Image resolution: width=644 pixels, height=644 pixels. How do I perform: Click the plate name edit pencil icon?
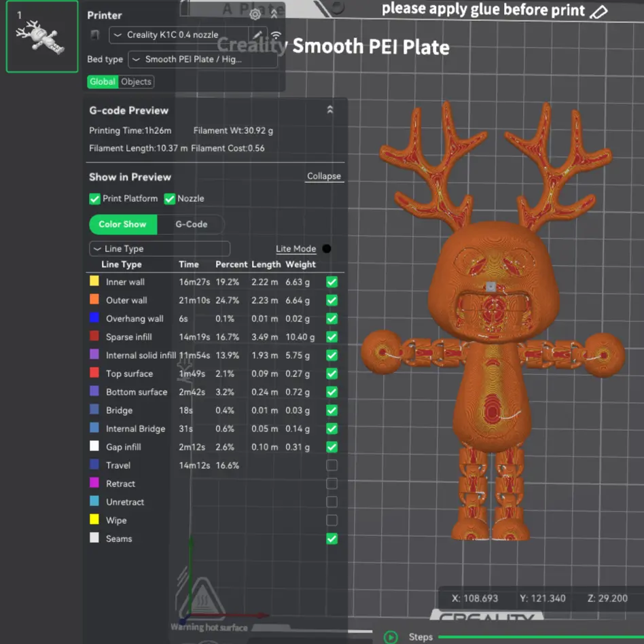598,12
